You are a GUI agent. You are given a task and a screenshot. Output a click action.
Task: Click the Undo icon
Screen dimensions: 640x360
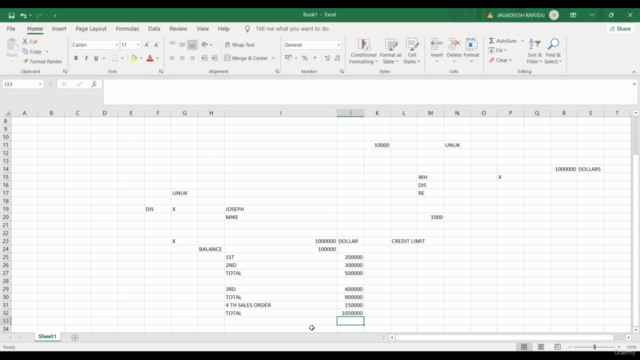(23, 16)
